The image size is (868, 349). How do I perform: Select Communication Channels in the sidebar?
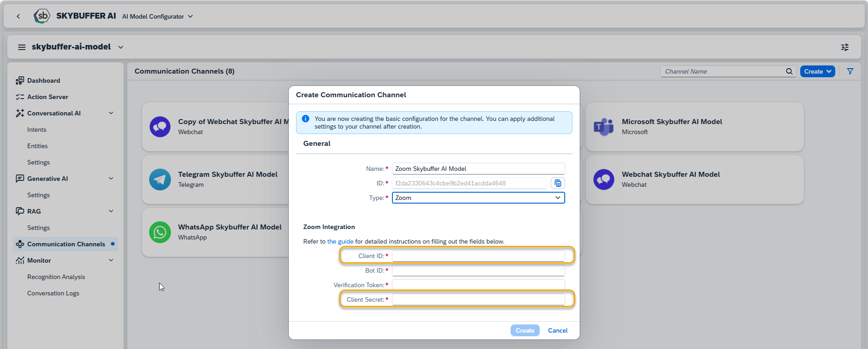pyautogui.click(x=65, y=244)
